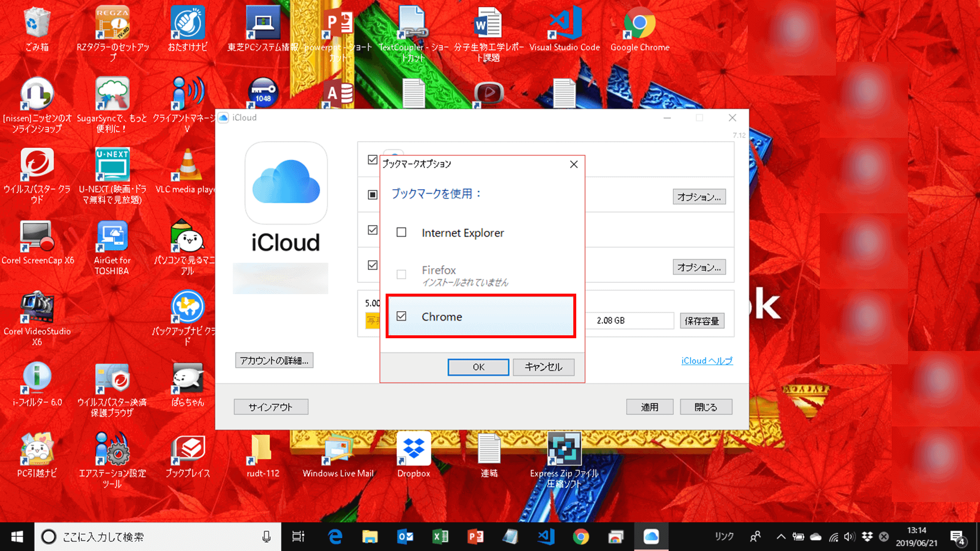Open Dropbox desktop icon
This screenshot has height=551, width=980.
pos(414,456)
